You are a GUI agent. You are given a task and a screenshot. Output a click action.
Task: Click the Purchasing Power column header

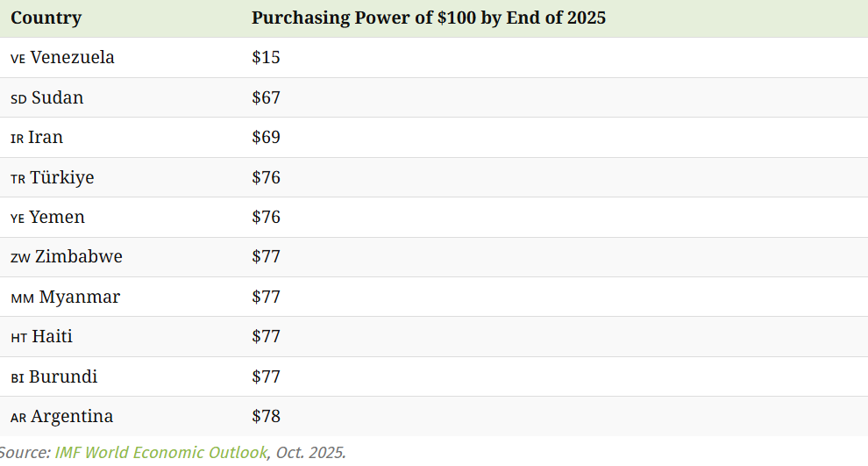428,18
